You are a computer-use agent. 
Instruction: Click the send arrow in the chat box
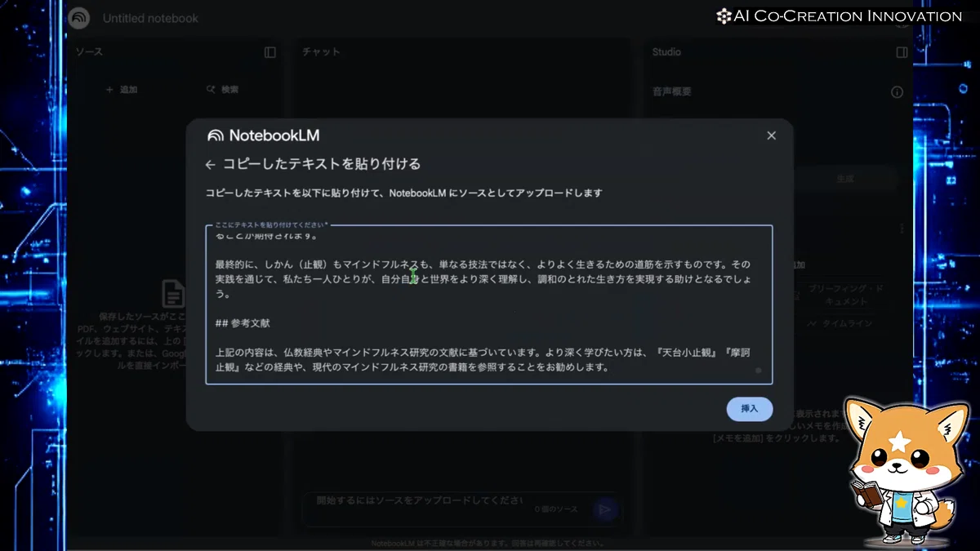pyautogui.click(x=604, y=509)
